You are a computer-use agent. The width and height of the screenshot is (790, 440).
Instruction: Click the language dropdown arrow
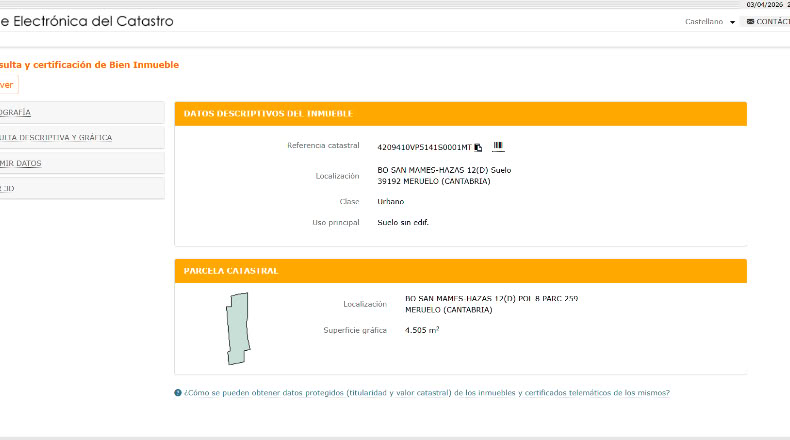[x=732, y=22]
